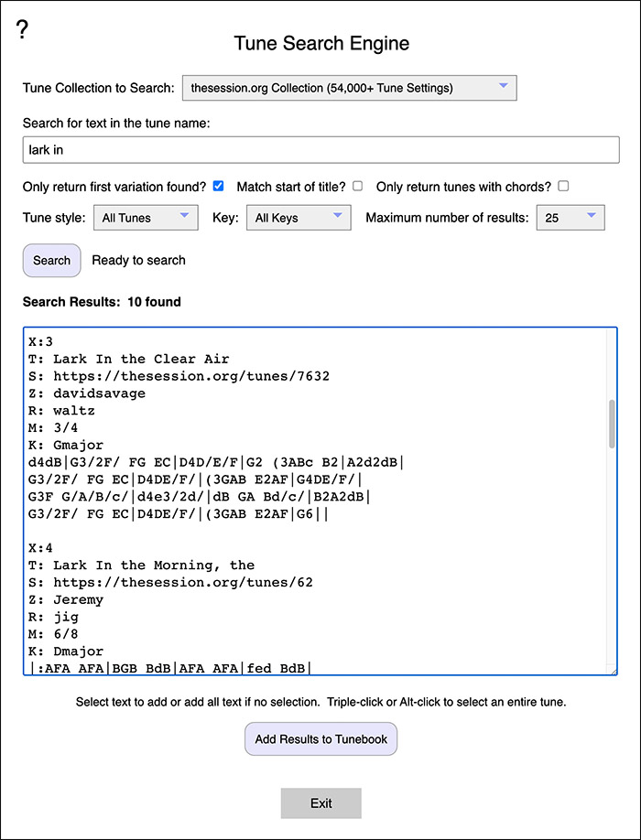Image resolution: width=641 pixels, height=840 pixels.
Task: Open the Maximum number of results dropdown
Action: pyautogui.click(x=570, y=218)
